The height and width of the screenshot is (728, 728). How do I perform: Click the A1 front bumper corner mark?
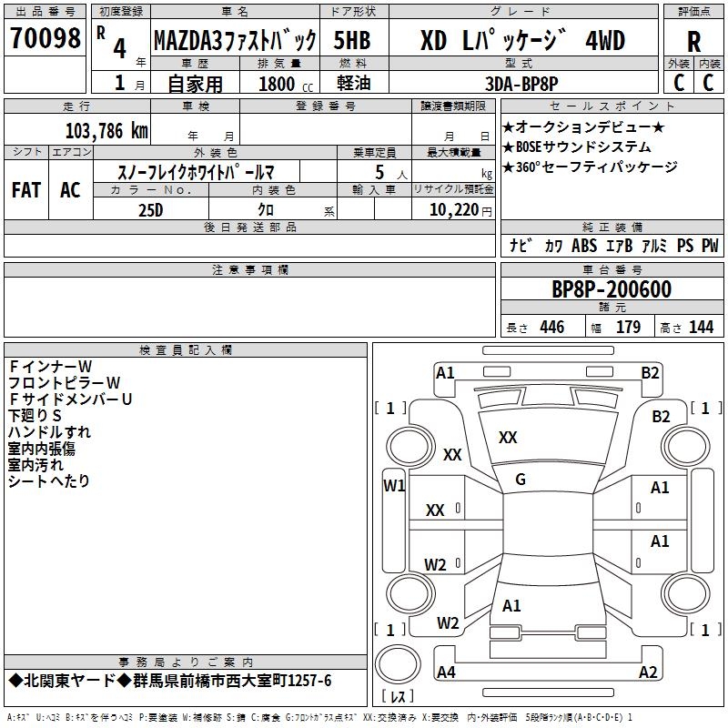click(x=445, y=372)
